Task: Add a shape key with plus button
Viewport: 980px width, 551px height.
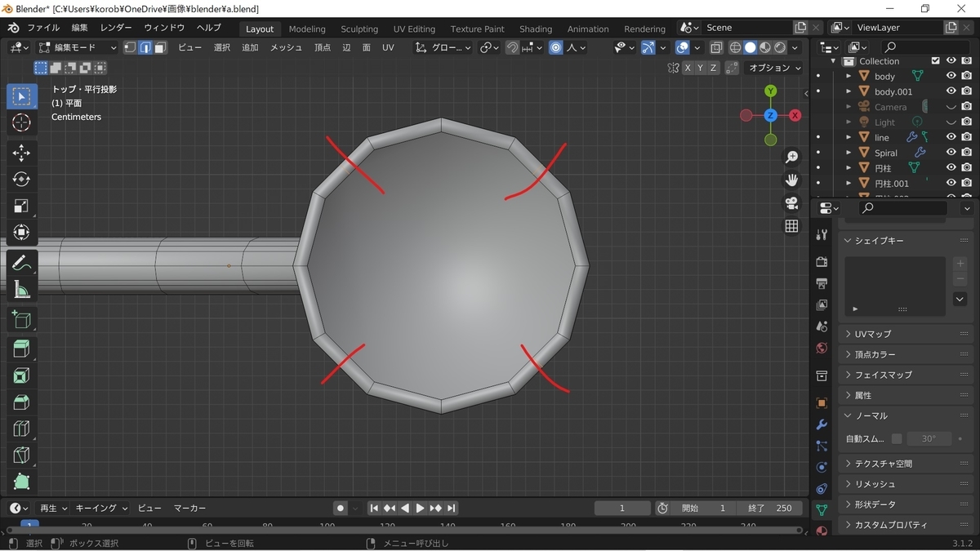Action: coord(960,264)
